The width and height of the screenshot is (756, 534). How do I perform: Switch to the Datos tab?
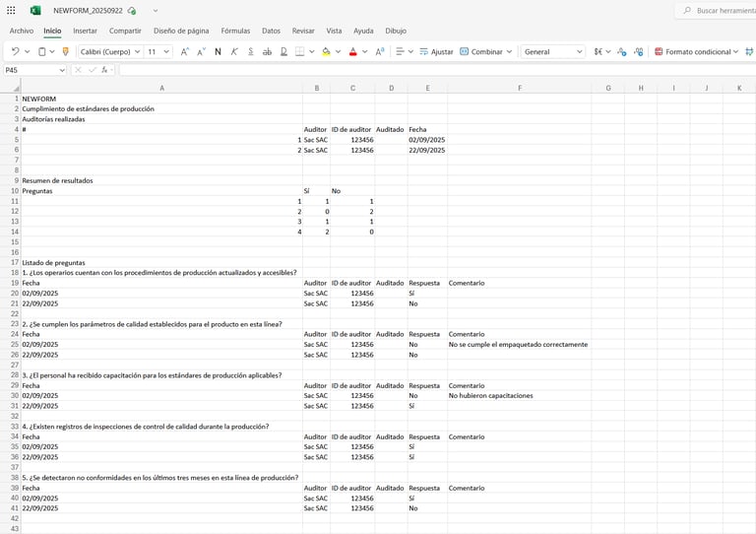(271, 31)
